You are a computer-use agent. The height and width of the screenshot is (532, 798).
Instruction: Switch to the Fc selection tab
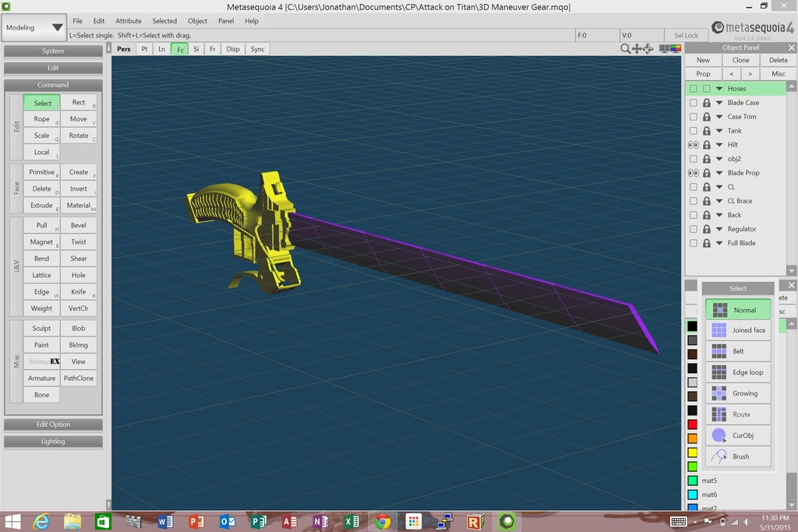[179, 48]
